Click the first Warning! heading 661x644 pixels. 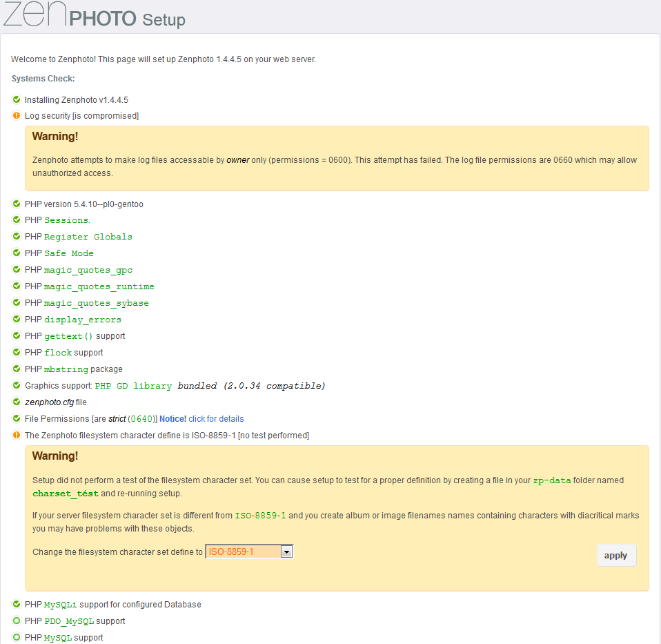pos(55,136)
